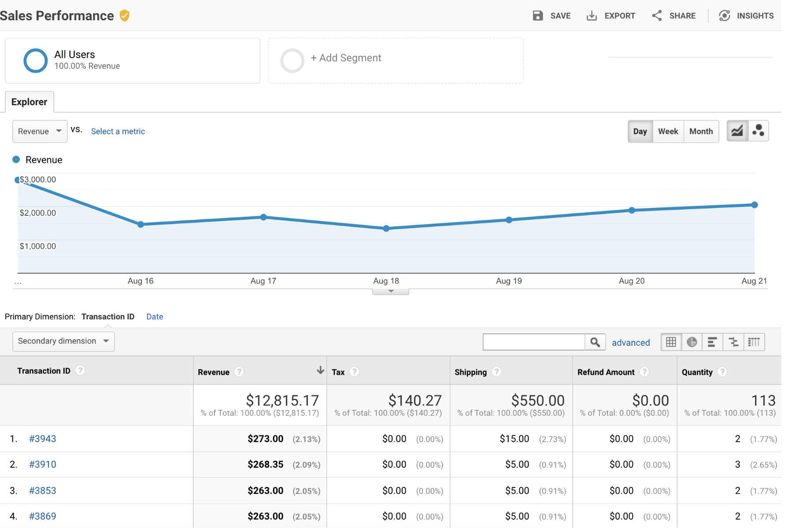Image resolution: width=792 pixels, height=532 pixels.
Task: Click the SHARE button label
Action: point(682,16)
